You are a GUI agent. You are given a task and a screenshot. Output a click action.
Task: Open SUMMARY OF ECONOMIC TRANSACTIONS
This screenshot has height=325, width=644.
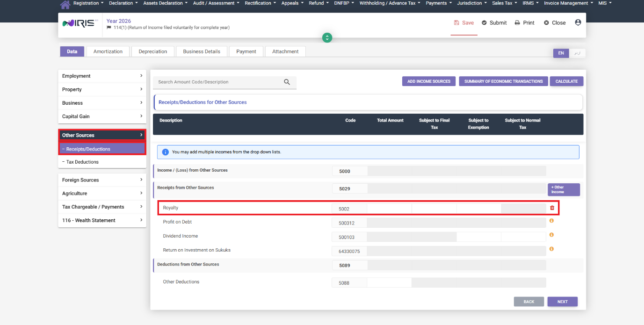(503, 81)
